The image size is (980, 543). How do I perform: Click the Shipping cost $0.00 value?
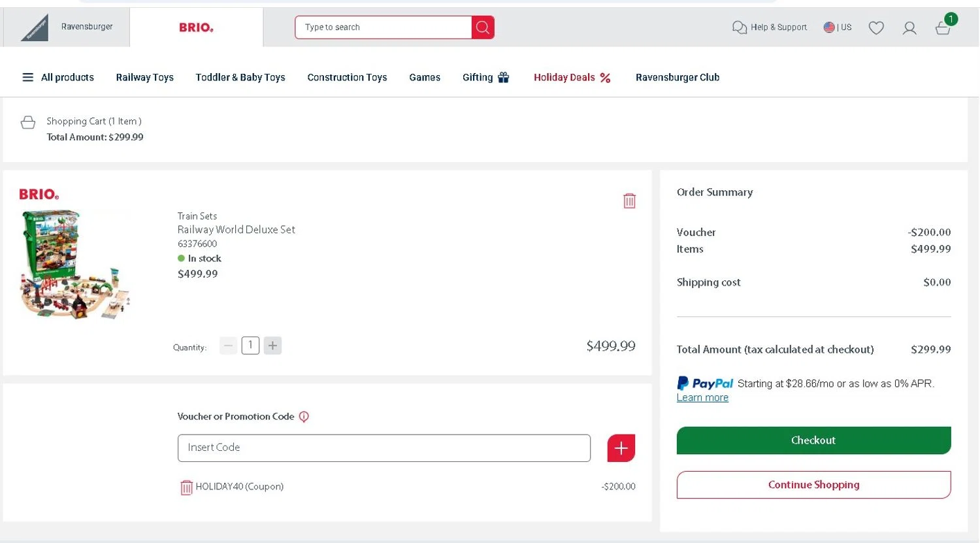click(x=937, y=282)
